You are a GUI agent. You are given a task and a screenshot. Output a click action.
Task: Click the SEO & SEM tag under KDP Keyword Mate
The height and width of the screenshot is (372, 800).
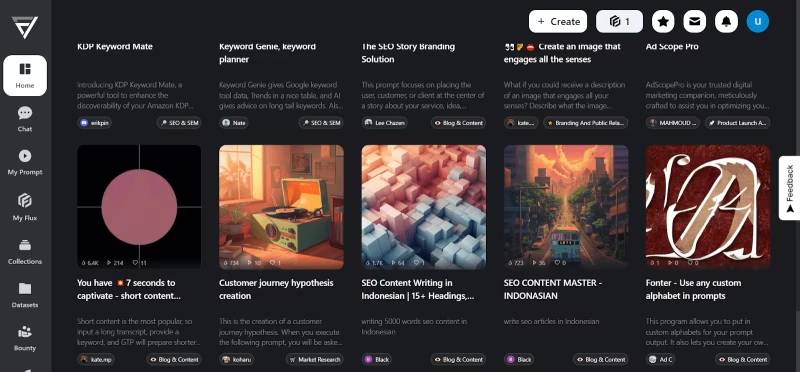coord(179,123)
